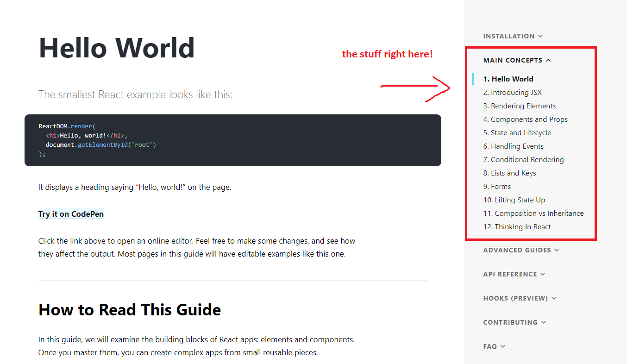Open 2. Introducing JSX page
Image resolution: width=627 pixels, height=364 pixels.
coord(512,92)
